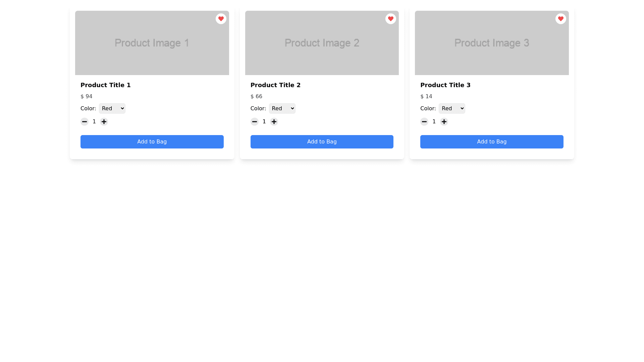Image resolution: width=644 pixels, height=362 pixels.
Task: Open Color dropdown for Product Title 2
Action: tap(282, 108)
